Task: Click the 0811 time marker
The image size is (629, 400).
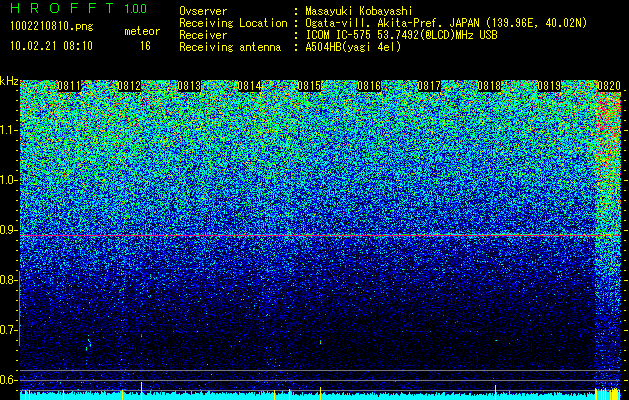Action: [x=69, y=86]
